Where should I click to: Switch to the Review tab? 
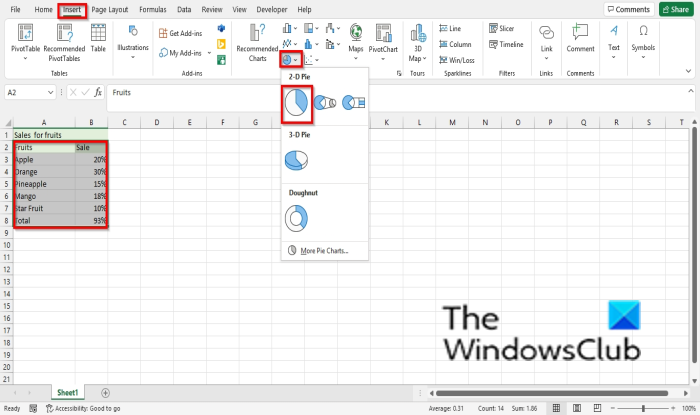[x=212, y=9]
